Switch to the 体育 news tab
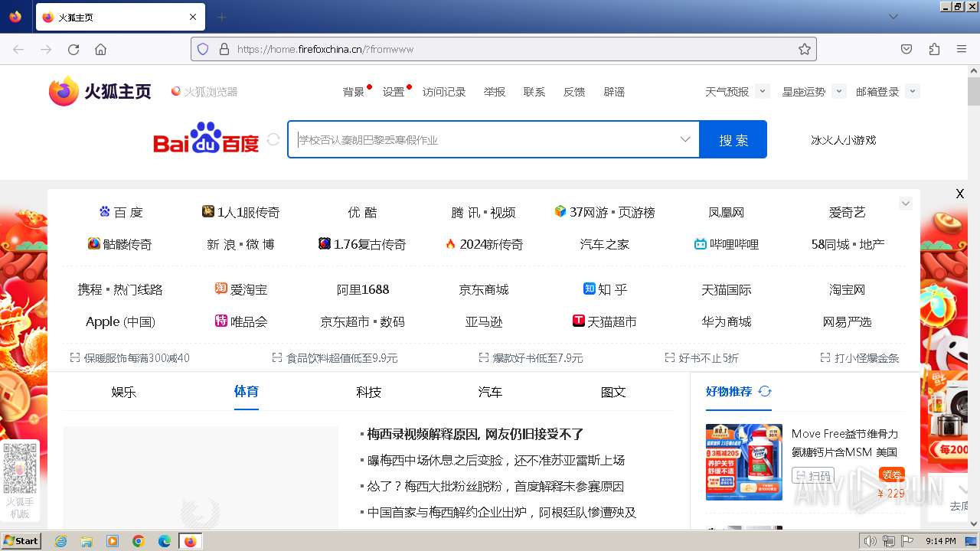Viewport: 980px width, 551px height. coord(246,391)
